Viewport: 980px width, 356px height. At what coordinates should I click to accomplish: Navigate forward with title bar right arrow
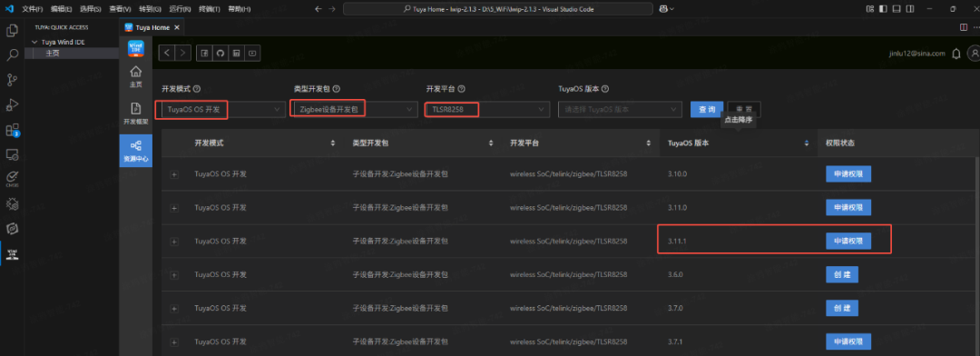332,9
